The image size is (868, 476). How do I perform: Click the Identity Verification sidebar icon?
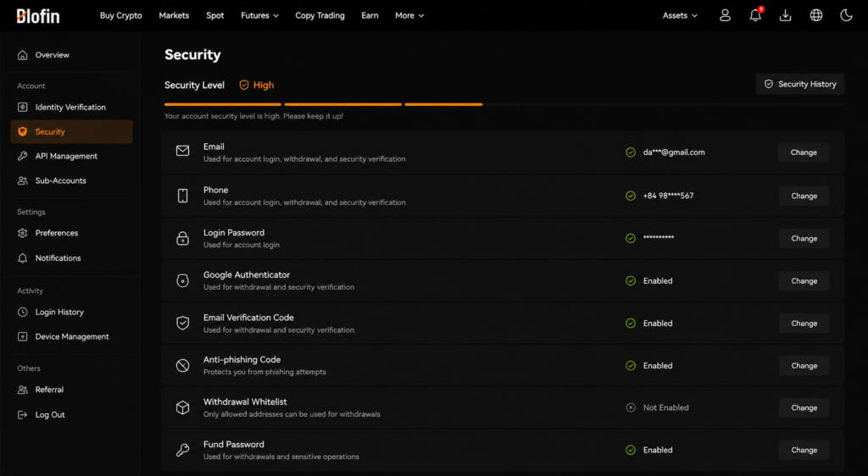coord(23,108)
